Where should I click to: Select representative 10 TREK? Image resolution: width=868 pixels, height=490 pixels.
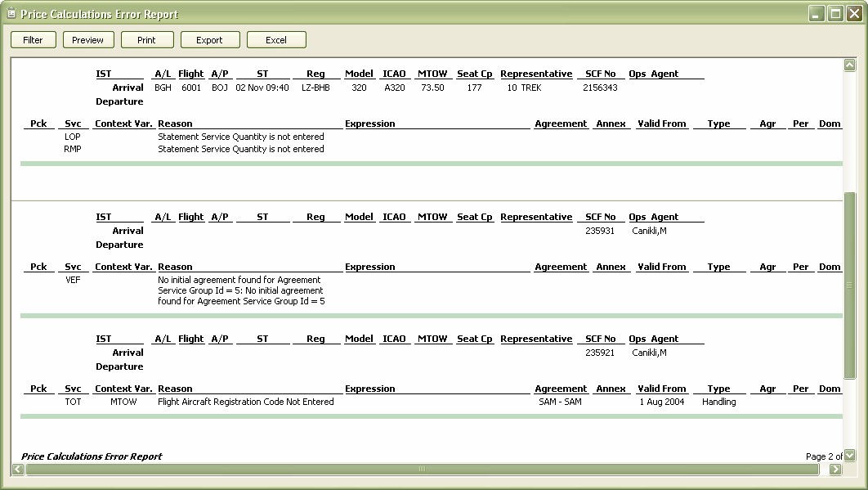click(524, 88)
